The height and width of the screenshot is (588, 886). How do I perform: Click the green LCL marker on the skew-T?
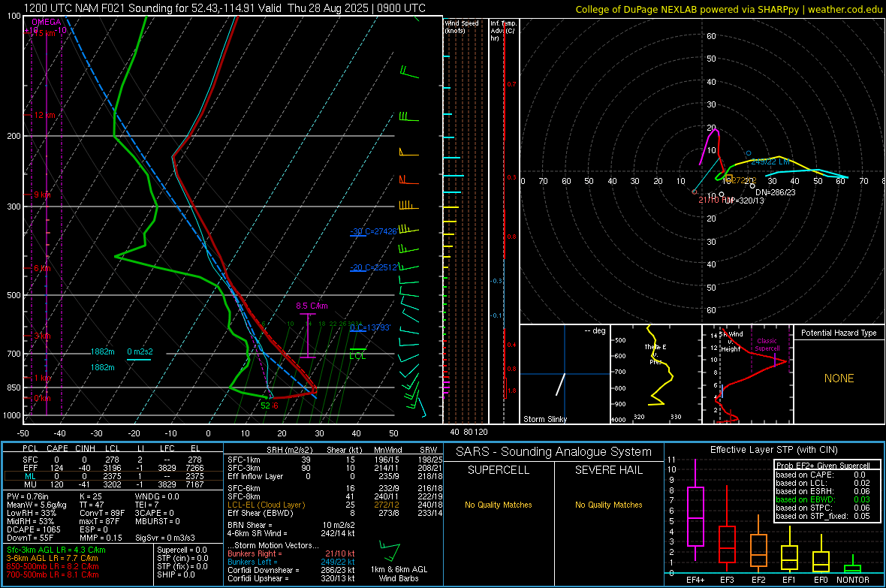357,354
